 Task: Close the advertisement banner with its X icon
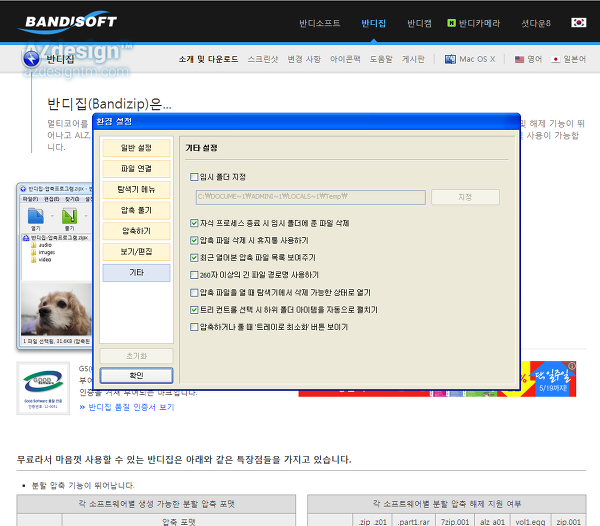click(x=572, y=366)
